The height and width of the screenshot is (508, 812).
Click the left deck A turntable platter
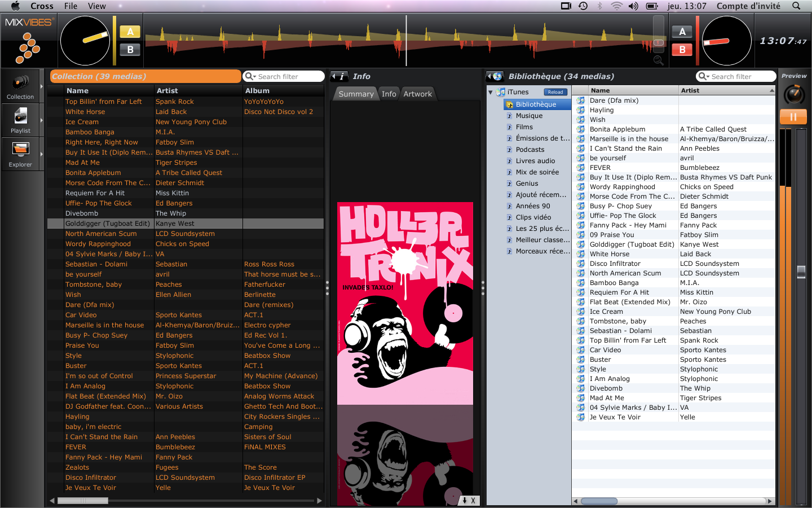pyautogui.click(x=85, y=41)
